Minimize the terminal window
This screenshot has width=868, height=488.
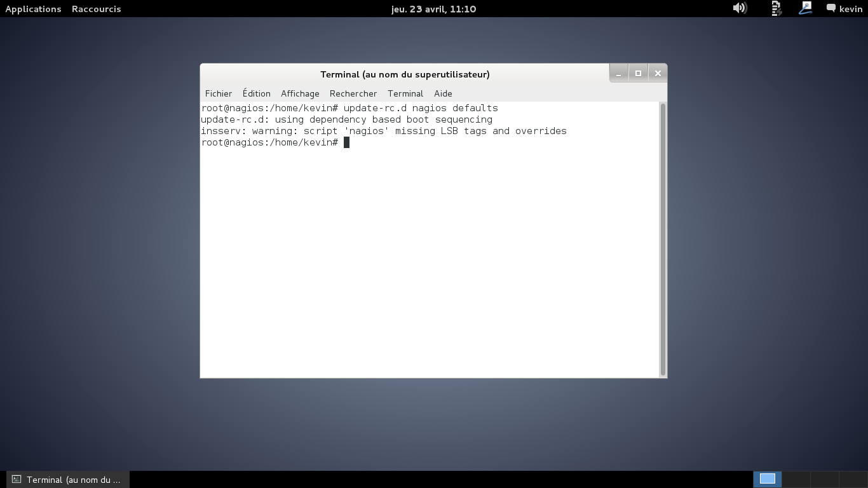618,74
